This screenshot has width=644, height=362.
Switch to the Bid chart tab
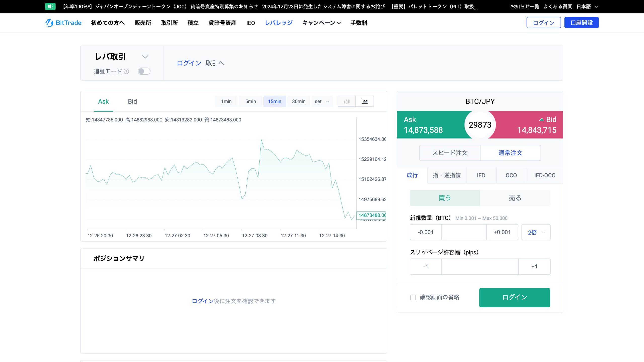[132, 101]
